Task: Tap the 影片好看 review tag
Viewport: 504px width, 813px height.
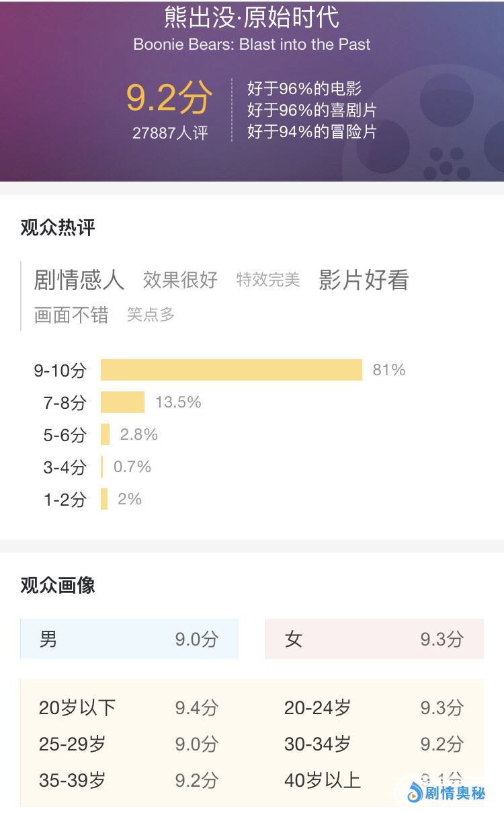Action: (364, 280)
